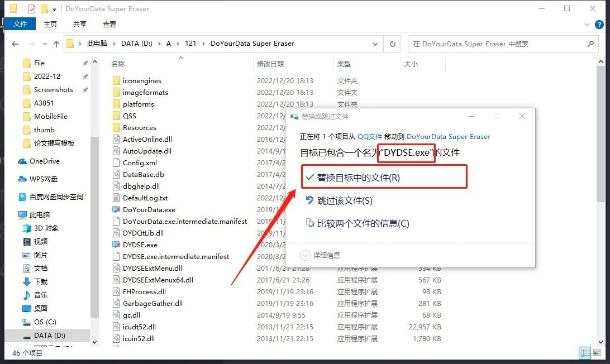Select 此电脑 in the navigation pane

click(39, 215)
